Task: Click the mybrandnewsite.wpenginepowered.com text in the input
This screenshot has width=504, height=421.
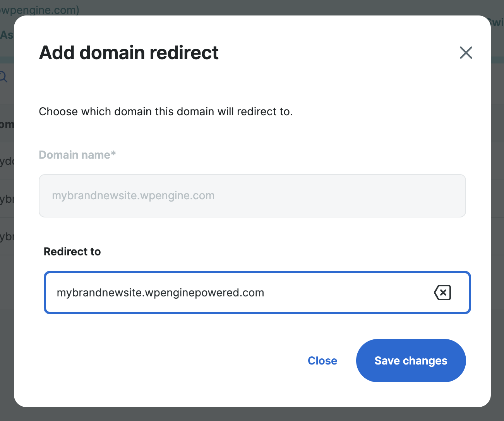Action: tap(161, 293)
